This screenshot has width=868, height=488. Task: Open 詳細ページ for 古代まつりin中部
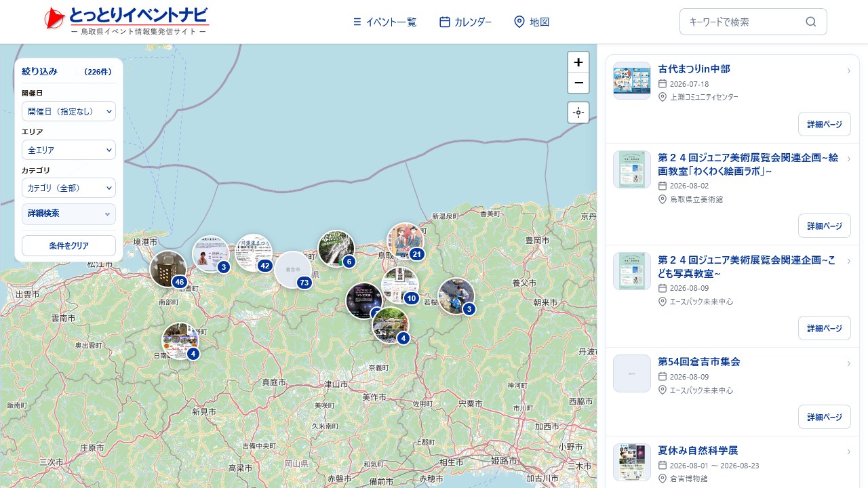coord(824,125)
